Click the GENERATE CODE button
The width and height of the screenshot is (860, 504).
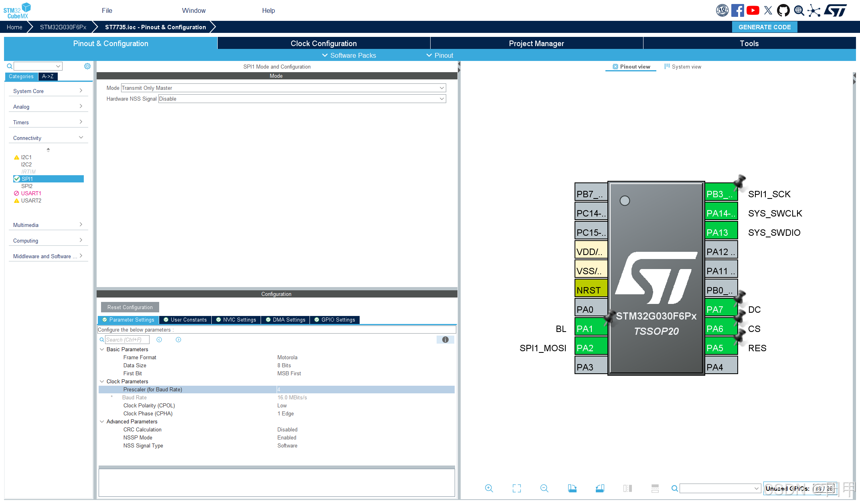point(764,27)
